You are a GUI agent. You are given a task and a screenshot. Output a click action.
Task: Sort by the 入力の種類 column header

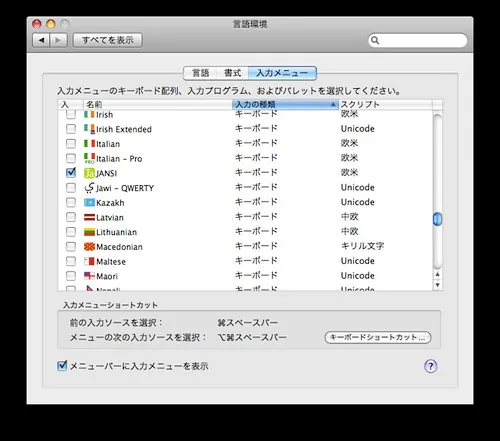click(285, 104)
